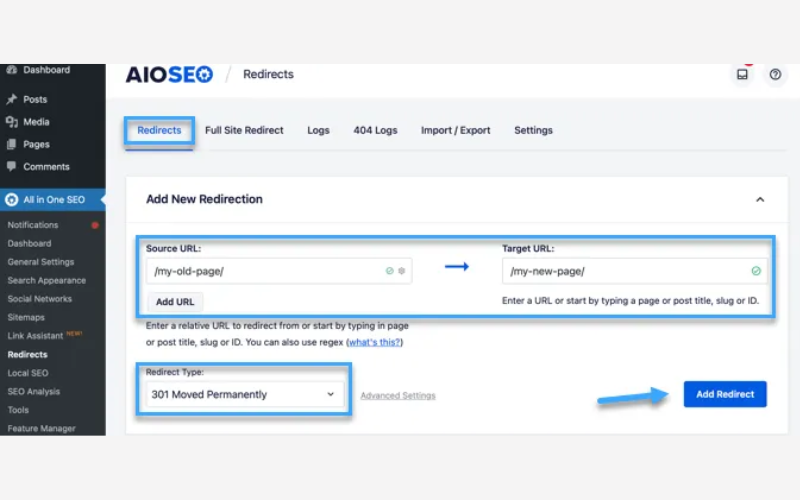800x500 pixels.
Task: Open AIOSEO Dashboard submenu item
Action: (29, 243)
